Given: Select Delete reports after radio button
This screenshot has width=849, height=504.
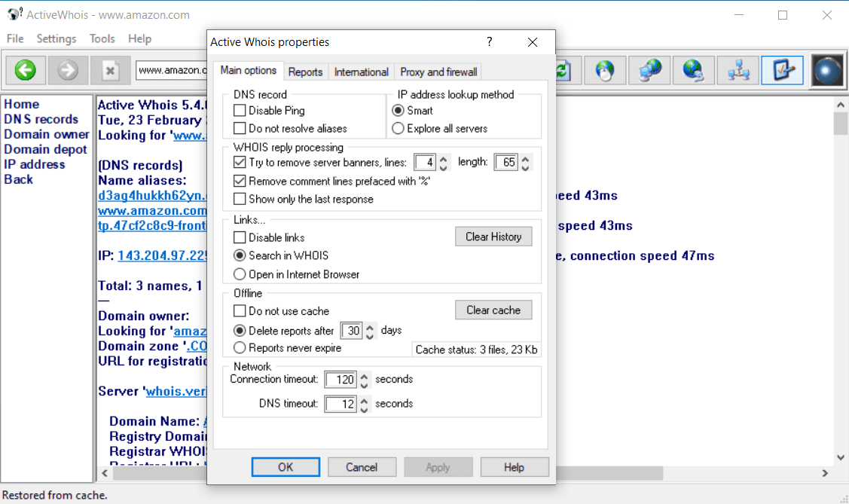Looking at the screenshot, I should point(240,330).
